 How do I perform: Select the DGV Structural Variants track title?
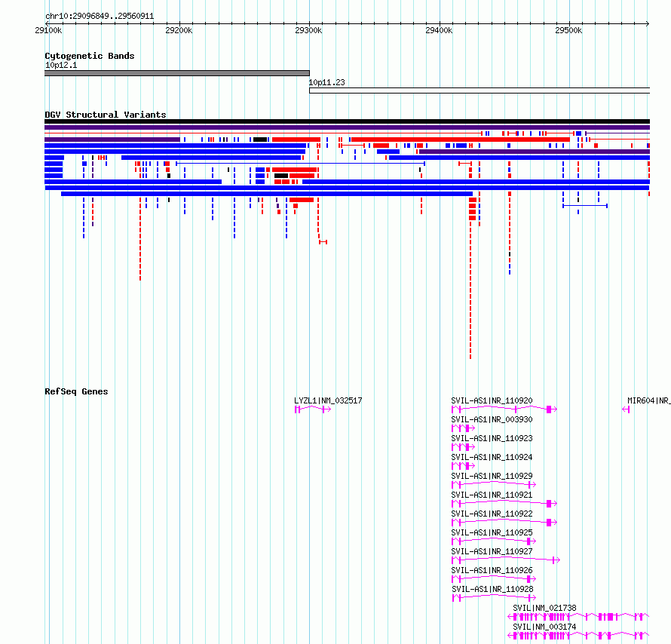106,115
